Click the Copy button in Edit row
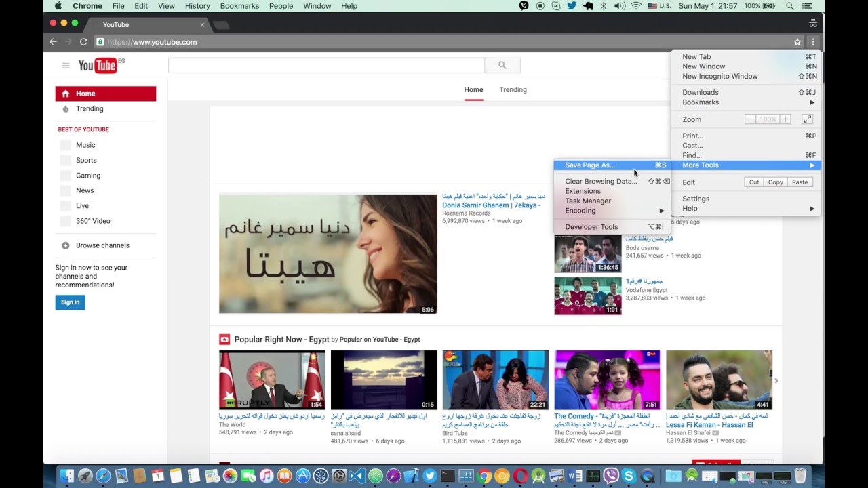The height and width of the screenshot is (488, 868). 776,182
